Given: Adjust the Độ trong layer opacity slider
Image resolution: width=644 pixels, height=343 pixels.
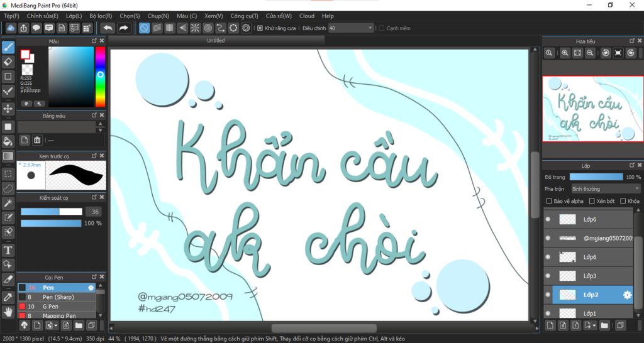Looking at the screenshot, I should (596, 177).
